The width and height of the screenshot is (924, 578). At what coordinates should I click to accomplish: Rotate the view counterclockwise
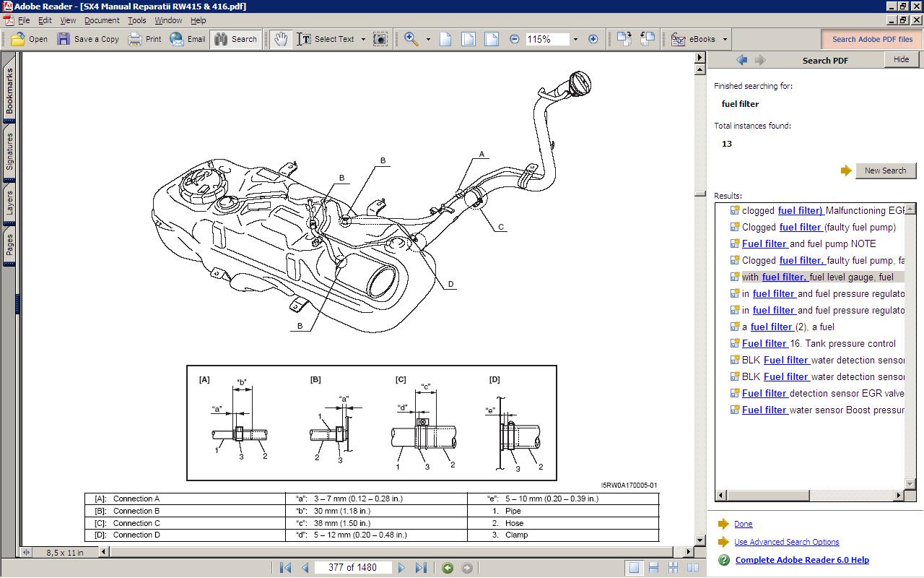(x=648, y=39)
